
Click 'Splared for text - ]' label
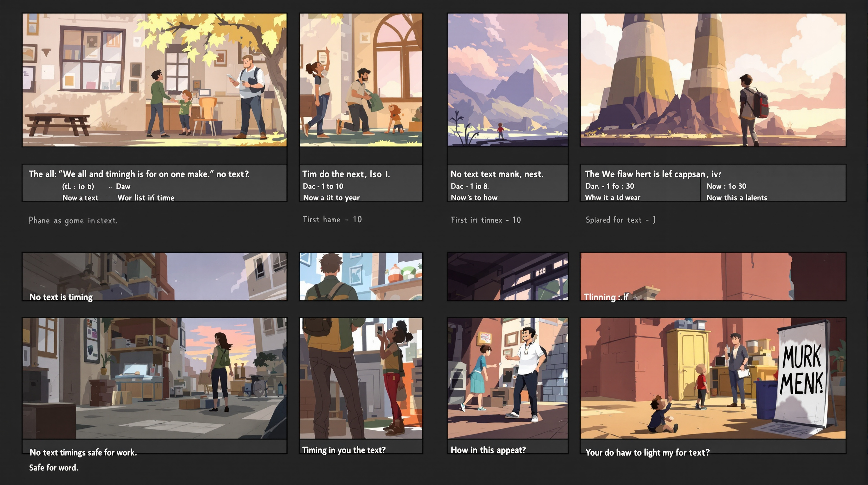(x=620, y=220)
